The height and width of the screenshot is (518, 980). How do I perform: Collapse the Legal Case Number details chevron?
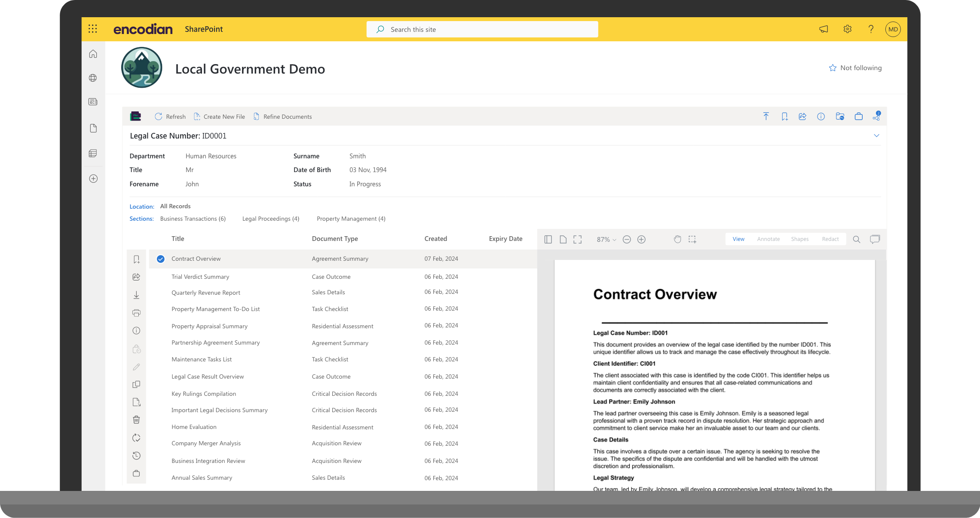pos(876,136)
